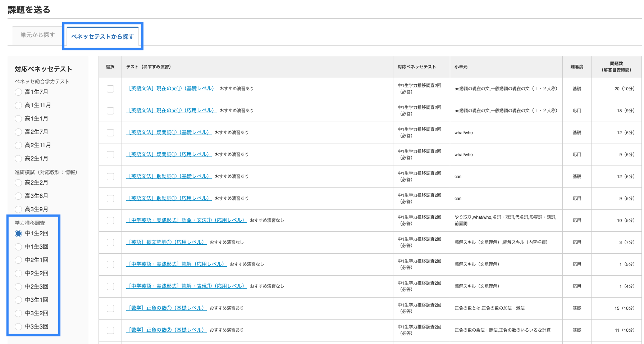Screen dimensions: 644x344
Task: Select the 高2生2月 radio button
Action: (x=18, y=183)
